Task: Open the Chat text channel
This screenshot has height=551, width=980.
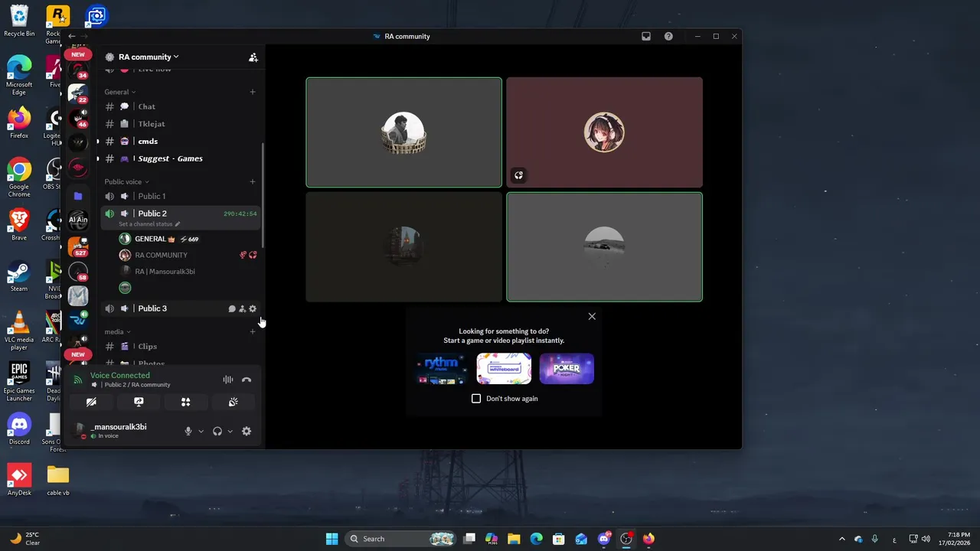Action: pyautogui.click(x=181, y=106)
